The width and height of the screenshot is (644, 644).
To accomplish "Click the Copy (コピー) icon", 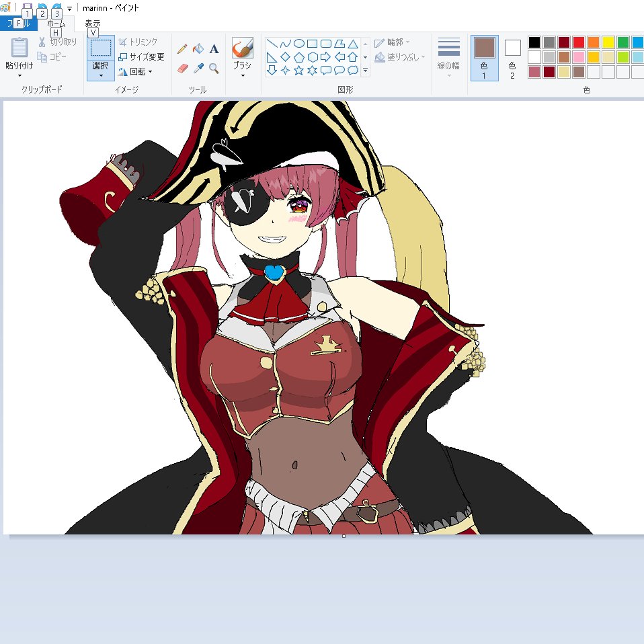I will (x=42, y=57).
